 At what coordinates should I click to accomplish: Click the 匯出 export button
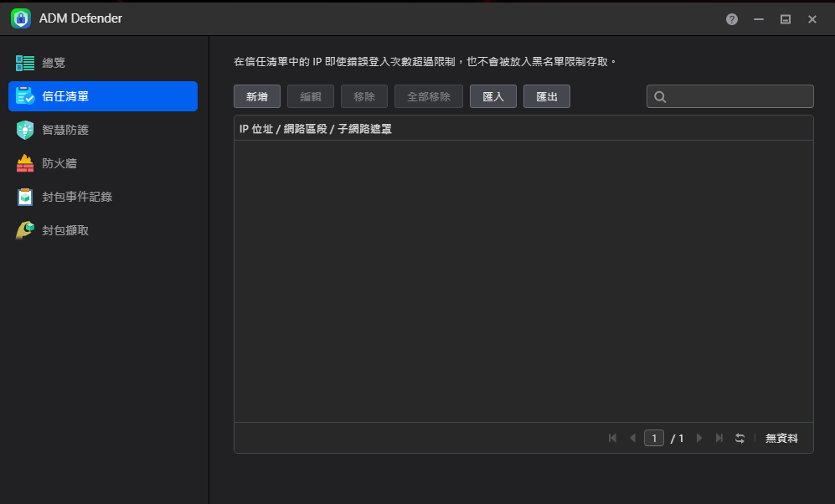pos(547,96)
